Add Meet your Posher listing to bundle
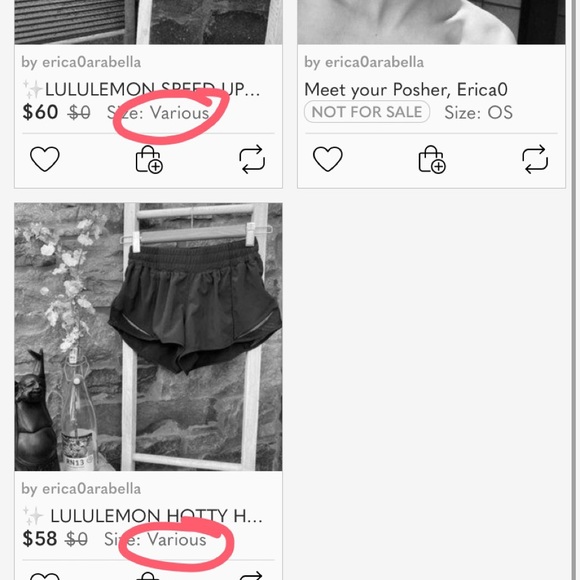Image resolution: width=580 pixels, height=580 pixels. (x=432, y=159)
